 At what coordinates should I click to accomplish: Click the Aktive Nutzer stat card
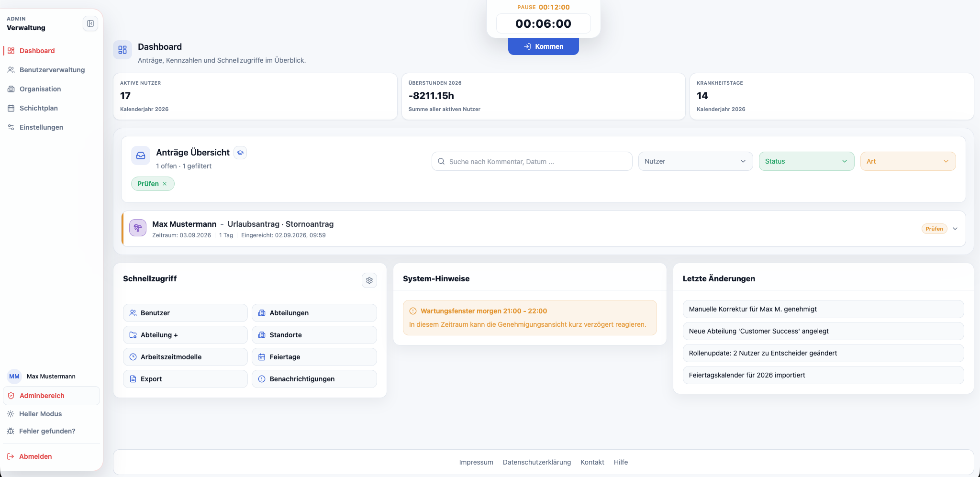coord(255,96)
